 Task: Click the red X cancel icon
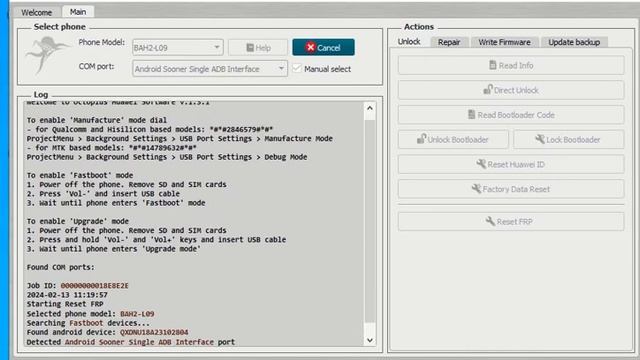[x=311, y=47]
